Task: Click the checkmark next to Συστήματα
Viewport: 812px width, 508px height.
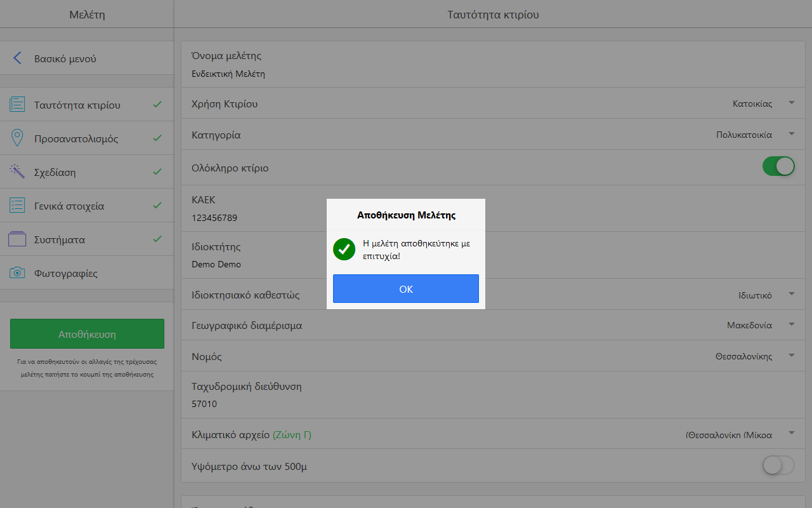Action: [x=157, y=239]
